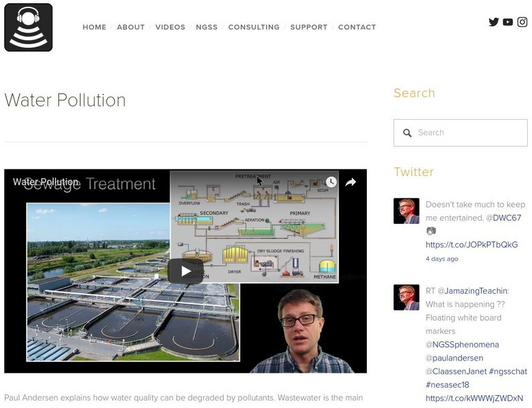Viewport: 532px width, 408px height.
Task: Play the Water Pollution video
Action: [x=185, y=271]
